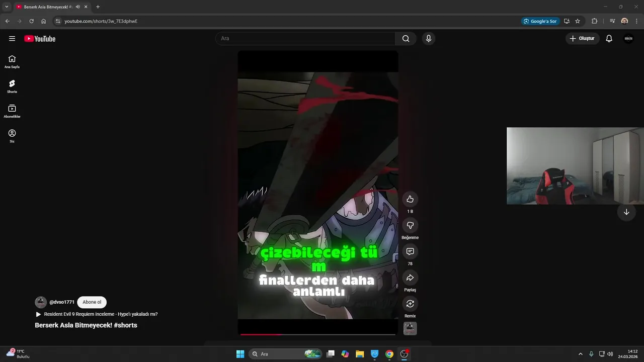Open the system tray microphone indicator
This screenshot has width=644, height=362.
tap(591, 354)
